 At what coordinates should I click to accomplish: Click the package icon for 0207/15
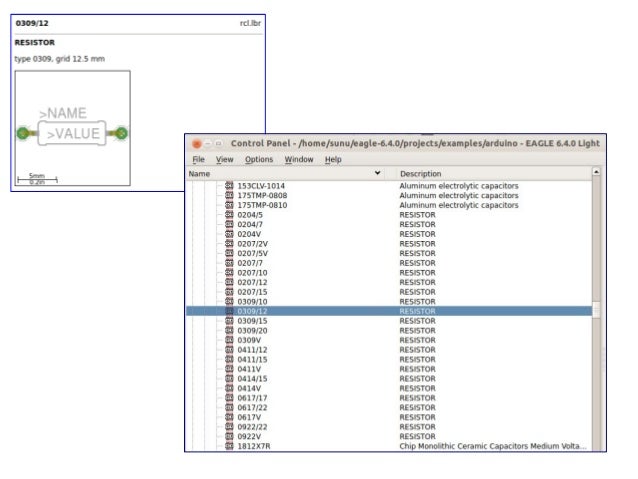[x=229, y=292]
